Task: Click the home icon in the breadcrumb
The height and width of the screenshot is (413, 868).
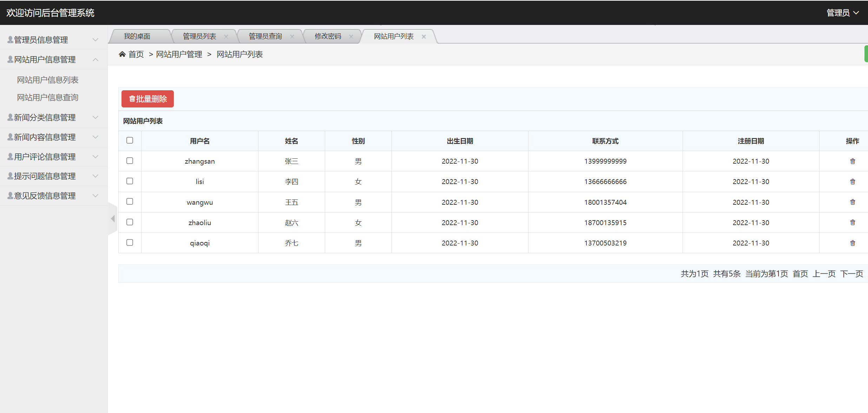Action: coord(122,53)
